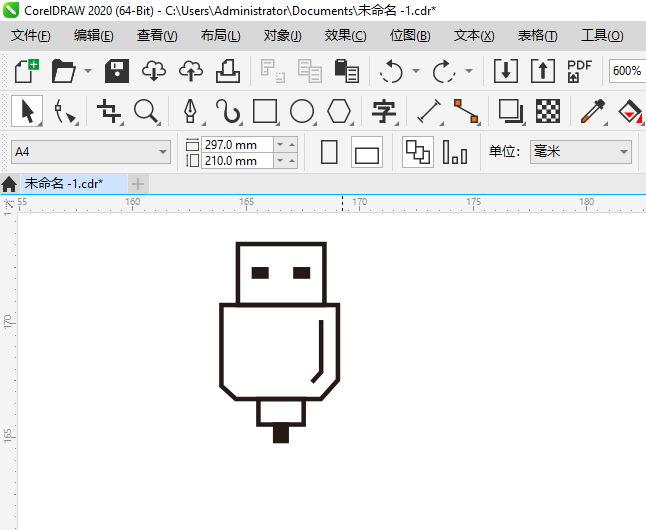Click the Print icon
This screenshot has width=646, height=530.
pyautogui.click(x=227, y=71)
